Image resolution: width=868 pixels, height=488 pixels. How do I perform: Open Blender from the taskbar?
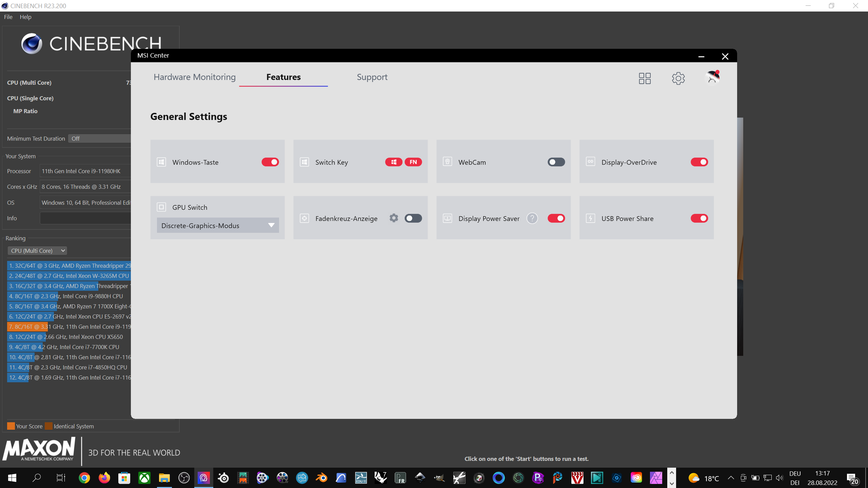pos(321,478)
